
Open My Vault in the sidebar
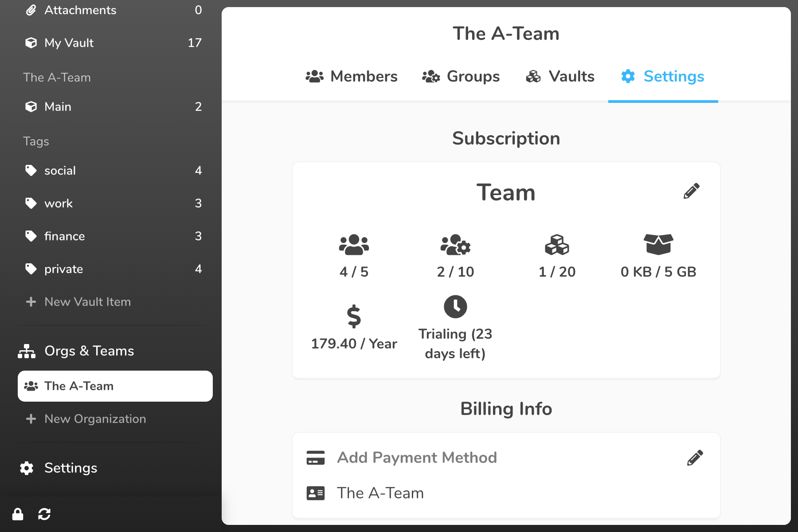point(69,43)
